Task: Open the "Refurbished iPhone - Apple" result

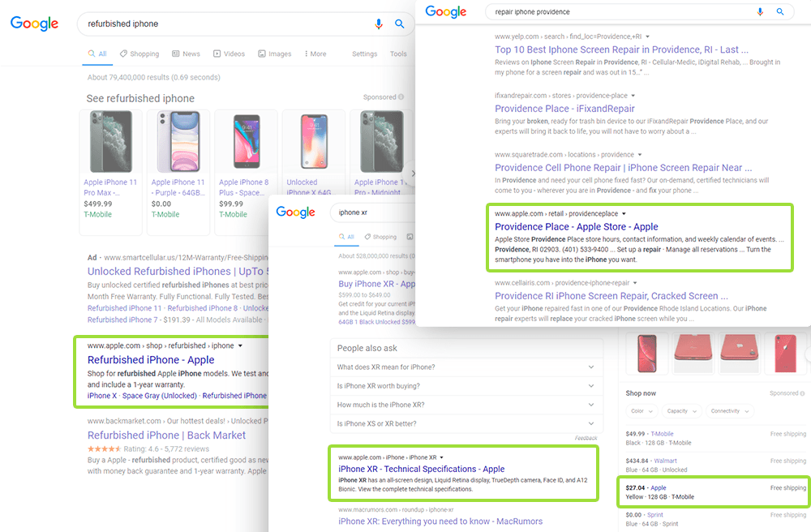Action: point(151,360)
